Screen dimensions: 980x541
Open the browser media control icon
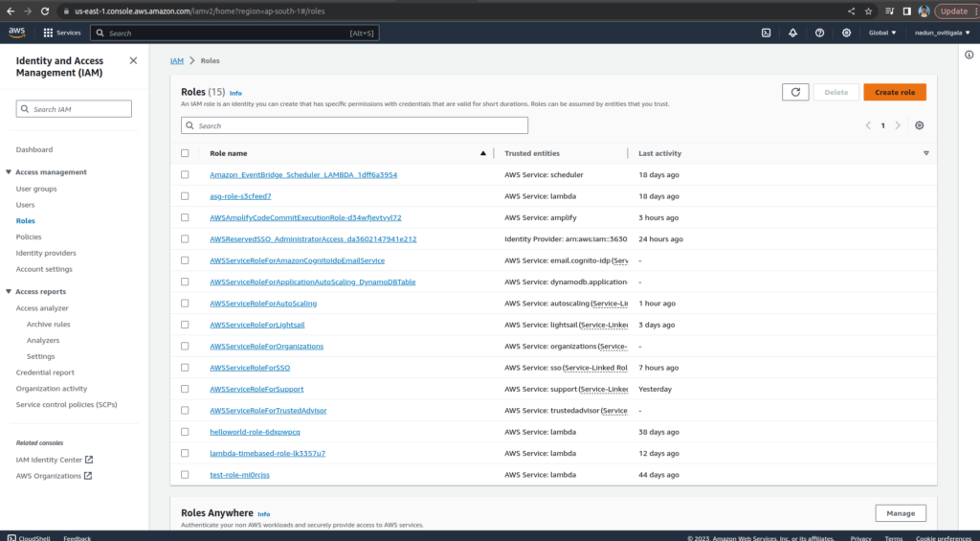889,11
